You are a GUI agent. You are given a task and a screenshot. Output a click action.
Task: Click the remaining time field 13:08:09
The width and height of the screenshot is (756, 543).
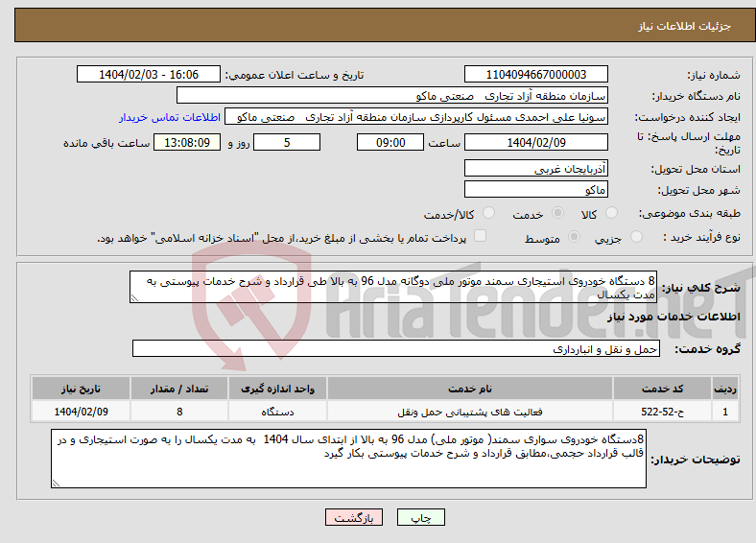[x=187, y=142]
